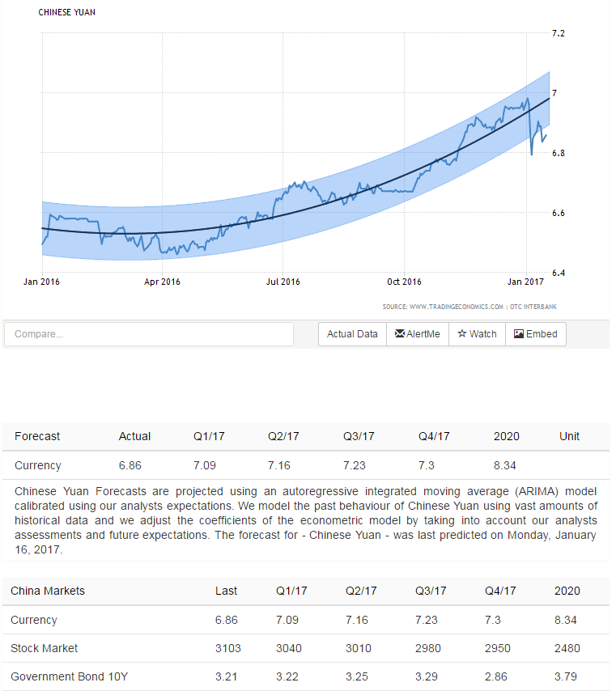Click the Forecast column header

37,436
